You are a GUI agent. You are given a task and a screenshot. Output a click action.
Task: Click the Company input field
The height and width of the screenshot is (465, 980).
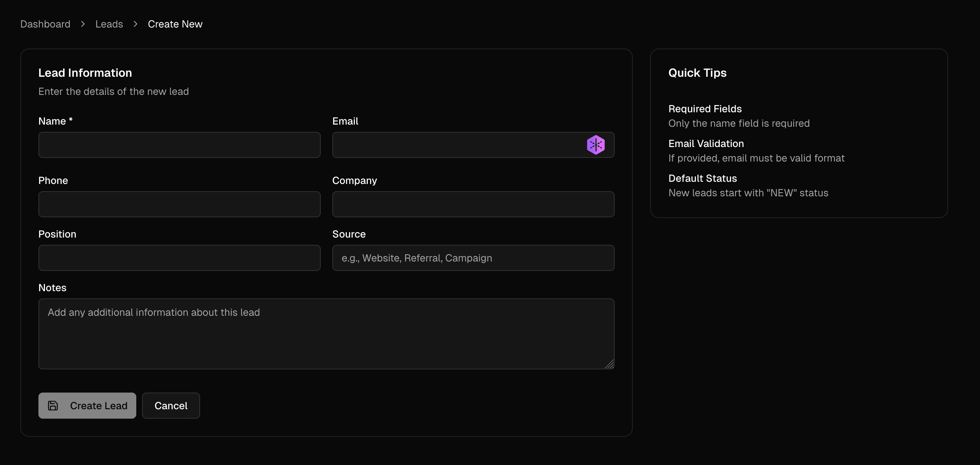(473, 204)
